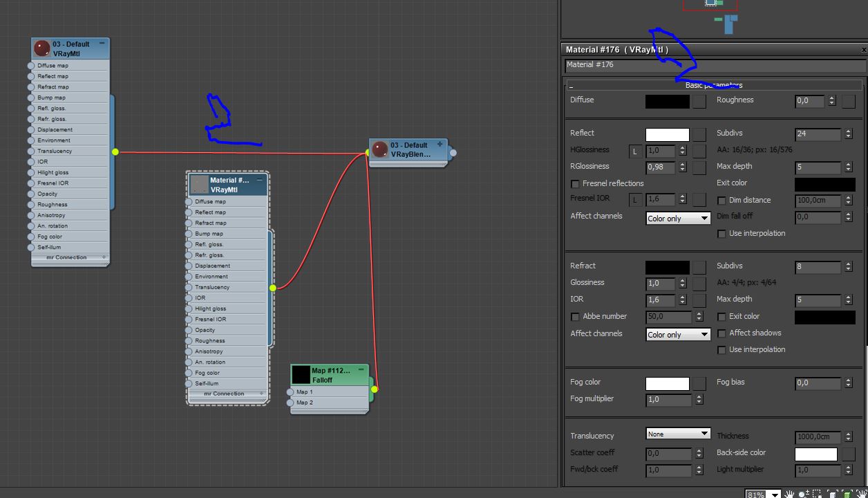The width and height of the screenshot is (868, 498).
Task: Collapse the Basic parameters rollout
Action: pos(572,86)
